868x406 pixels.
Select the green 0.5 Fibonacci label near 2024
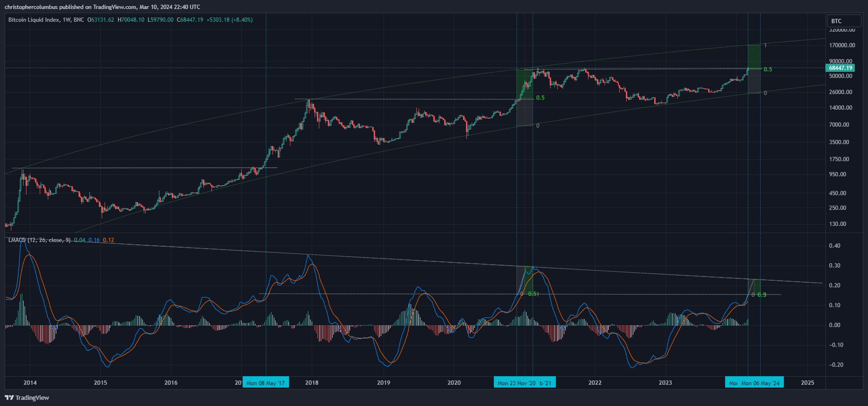click(768, 69)
